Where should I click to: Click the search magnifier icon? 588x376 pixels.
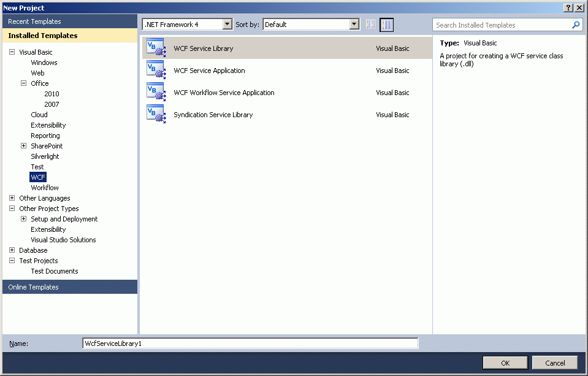click(x=576, y=25)
